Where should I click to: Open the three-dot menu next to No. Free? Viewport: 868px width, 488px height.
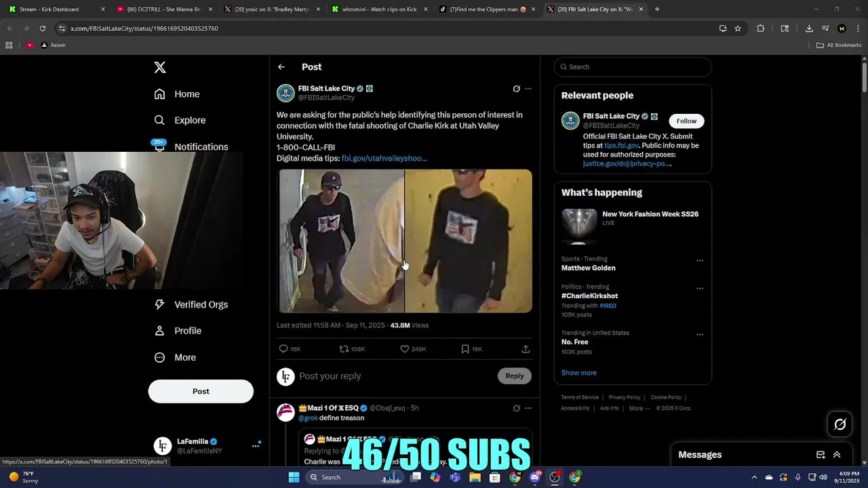700,334
